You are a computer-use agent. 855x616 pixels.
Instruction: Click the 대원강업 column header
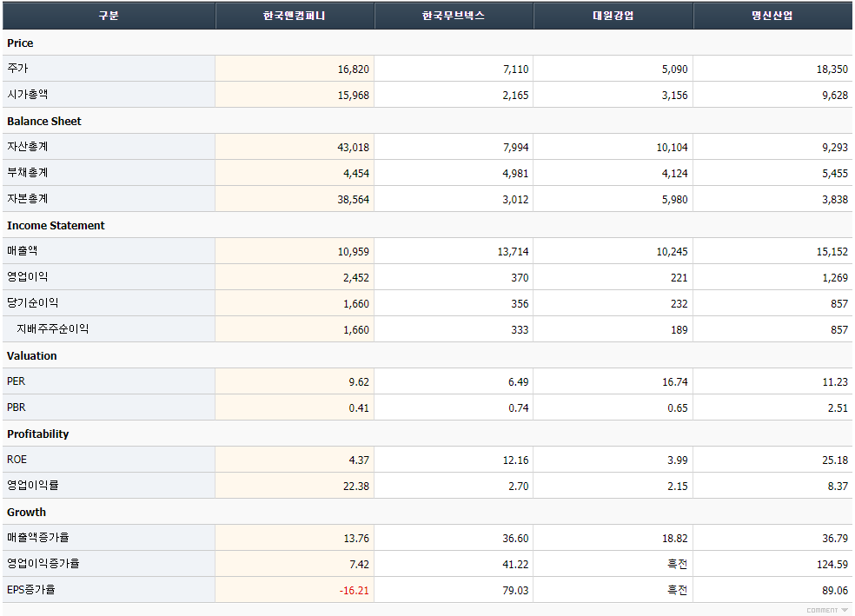(x=613, y=16)
